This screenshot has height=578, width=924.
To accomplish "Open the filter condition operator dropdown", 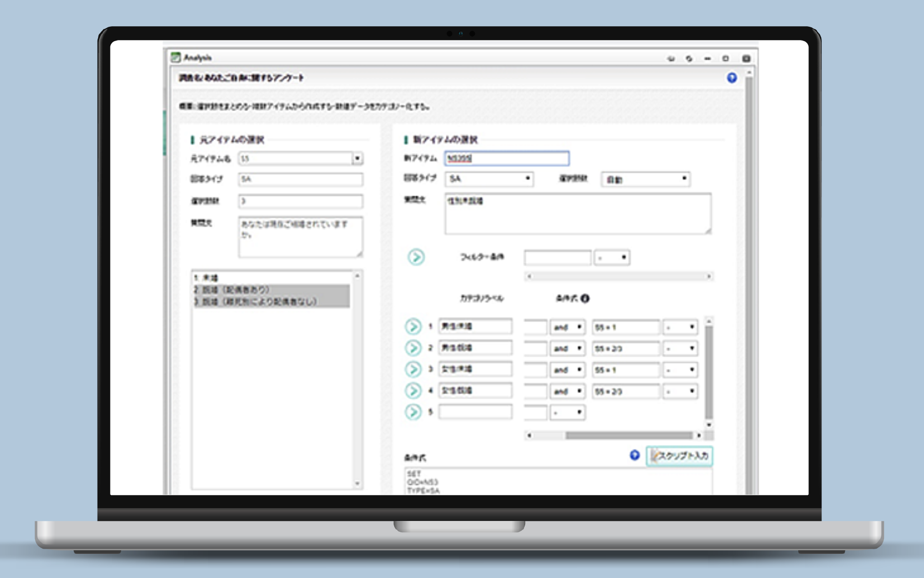I will pyautogui.click(x=623, y=257).
